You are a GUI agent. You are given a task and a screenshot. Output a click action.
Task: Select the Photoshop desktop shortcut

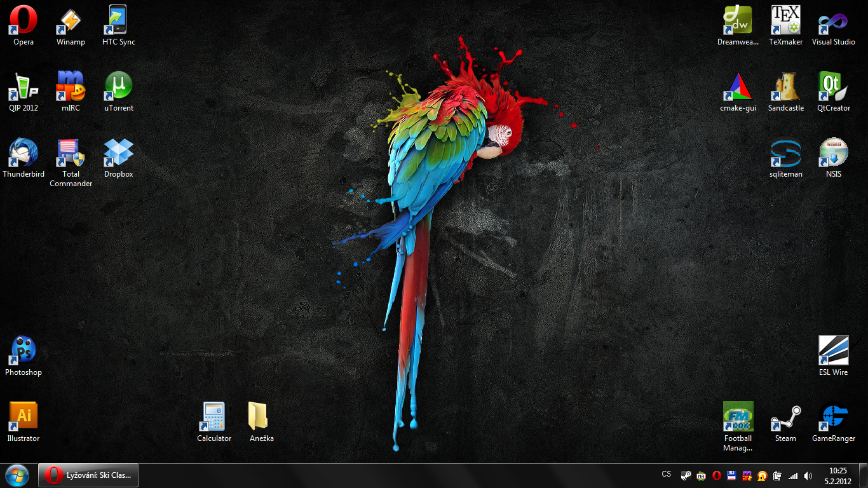coord(24,351)
